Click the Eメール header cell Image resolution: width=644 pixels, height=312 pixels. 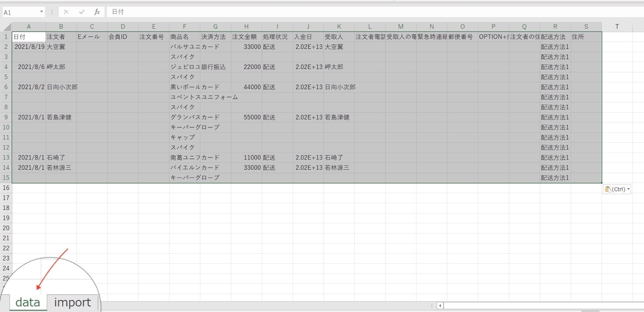pos(92,37)
